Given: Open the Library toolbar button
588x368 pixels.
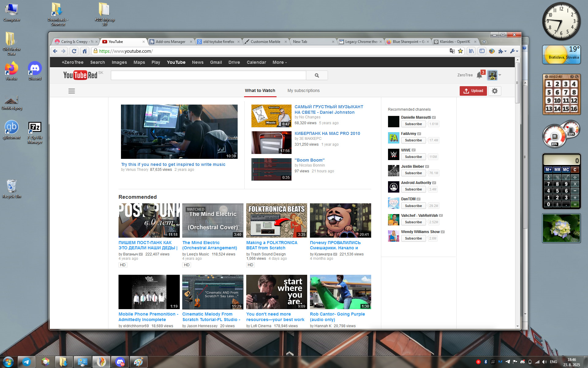Looking at the screenshot, I should click(x=471, y=51).
